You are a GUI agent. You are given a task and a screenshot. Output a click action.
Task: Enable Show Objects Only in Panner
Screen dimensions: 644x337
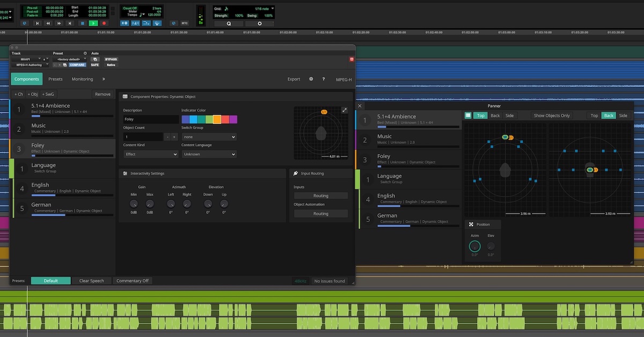pos(552,115)
